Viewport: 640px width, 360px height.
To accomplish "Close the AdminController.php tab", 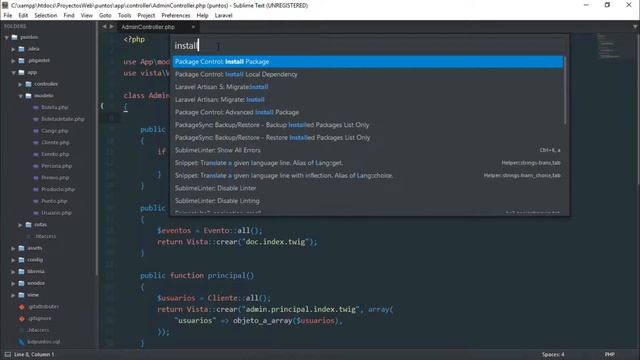I will point(193,27).
